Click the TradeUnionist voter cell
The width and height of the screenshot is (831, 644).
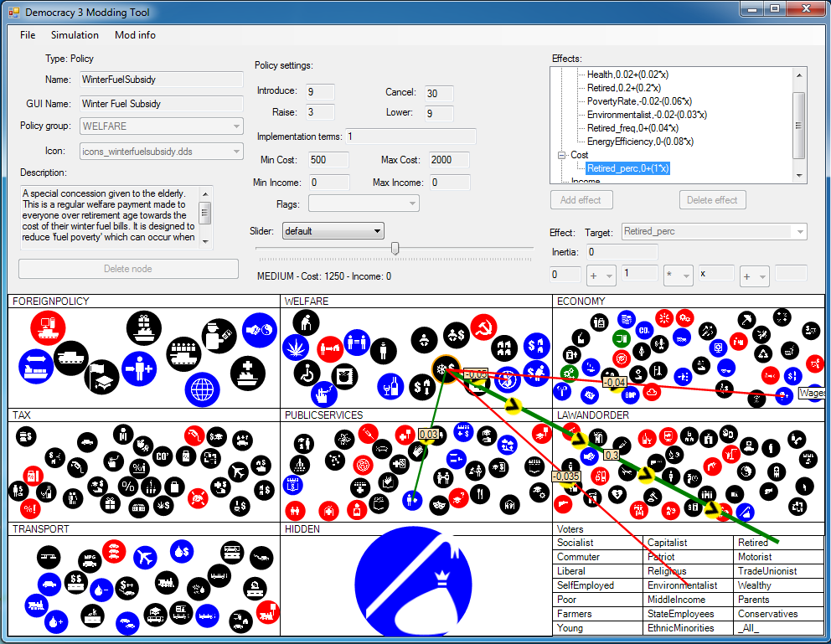[x=779, y=571]
